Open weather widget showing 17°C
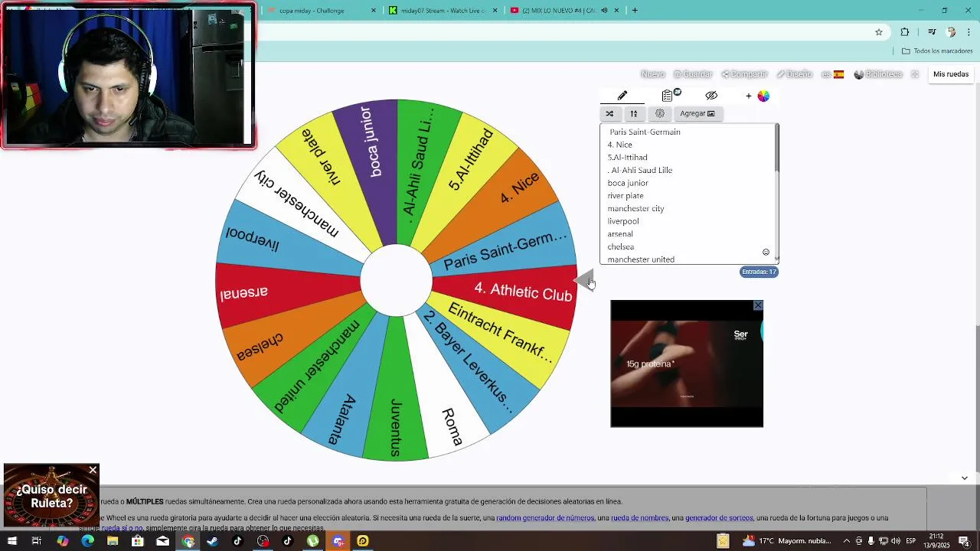Screen dimensions: 980x551 786,541
